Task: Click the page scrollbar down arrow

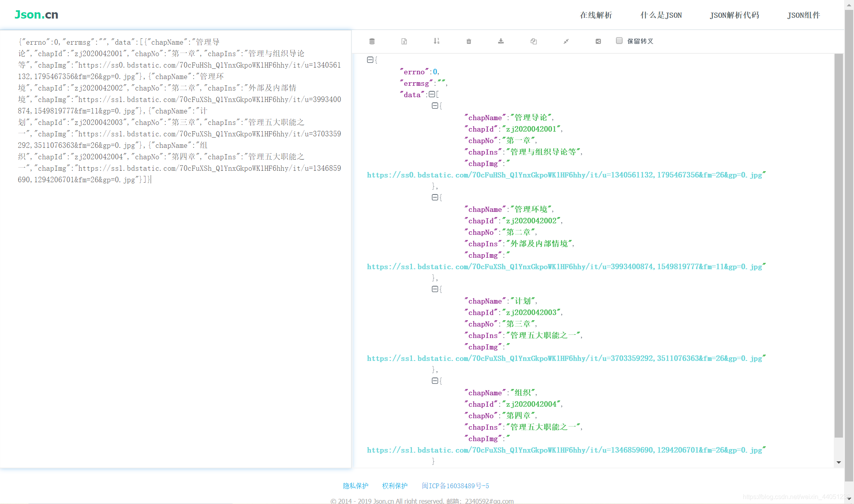Action: [x=849, y=499]
